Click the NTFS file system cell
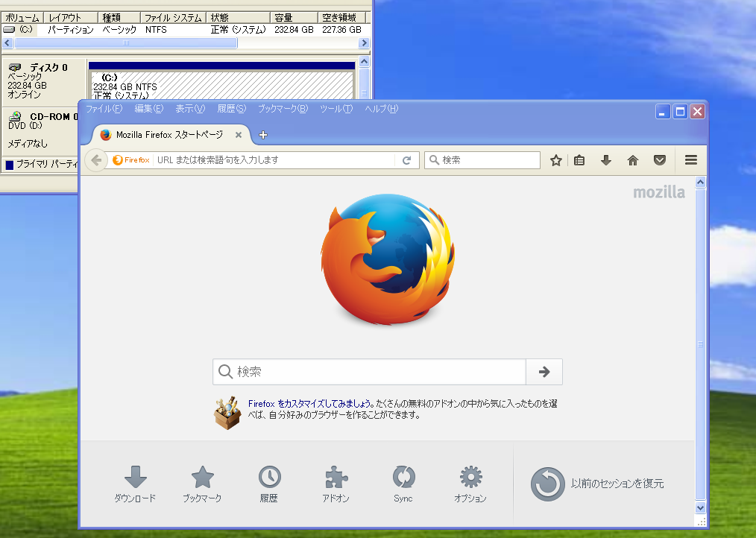Screen dimensions: 756x538 [x=157, y=29]
